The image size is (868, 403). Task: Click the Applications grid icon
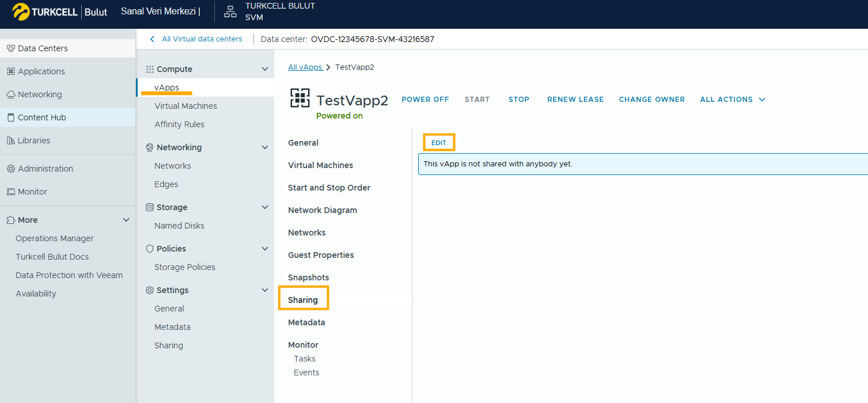[x=10, y=71]
